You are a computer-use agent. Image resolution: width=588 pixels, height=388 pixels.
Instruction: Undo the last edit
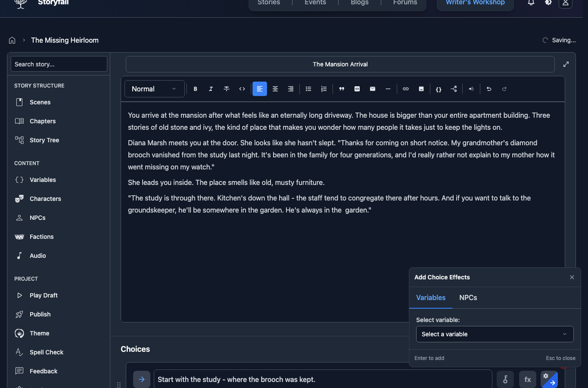coord(489,89)
